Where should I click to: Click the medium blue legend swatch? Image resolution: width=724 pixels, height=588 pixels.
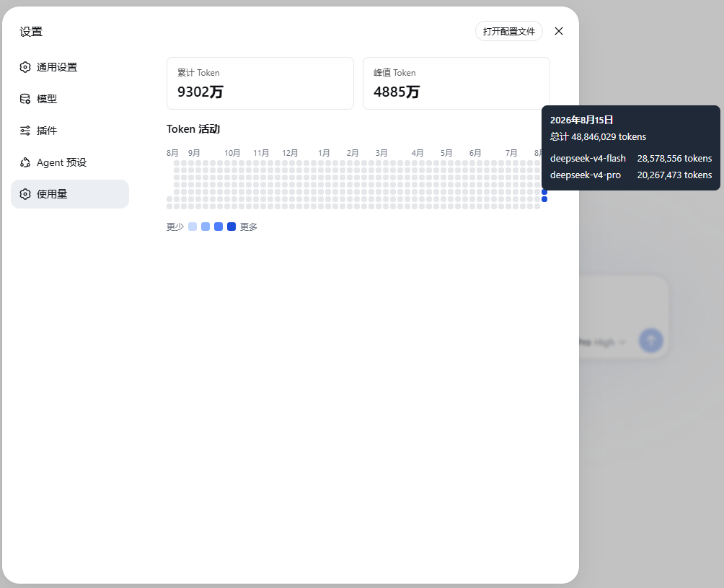(x=218, y=227)
